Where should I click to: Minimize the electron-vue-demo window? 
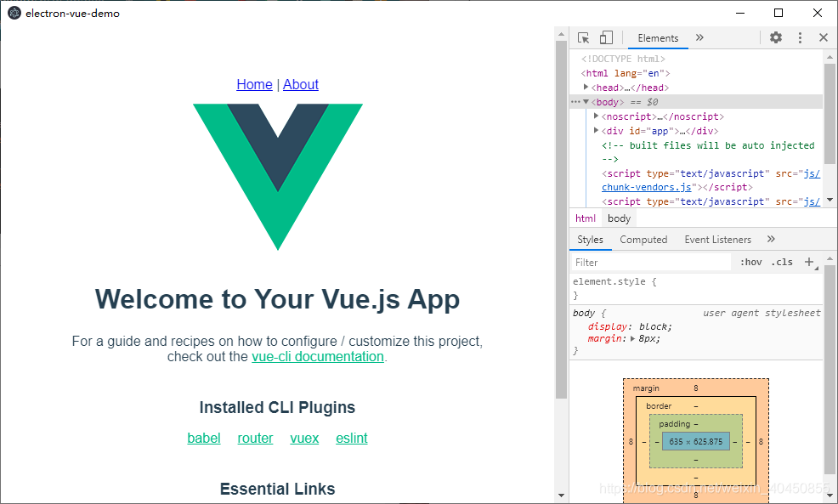tap(740, 13)
